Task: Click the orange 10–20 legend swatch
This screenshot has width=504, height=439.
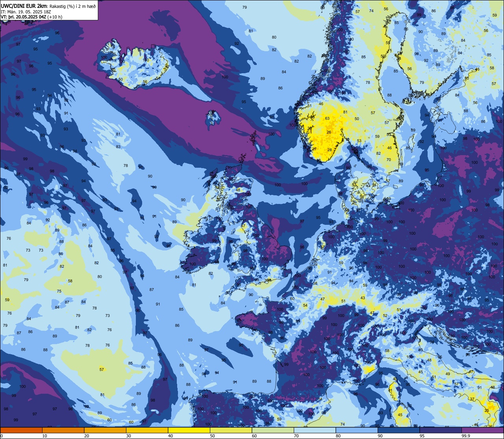Action: 63,430
